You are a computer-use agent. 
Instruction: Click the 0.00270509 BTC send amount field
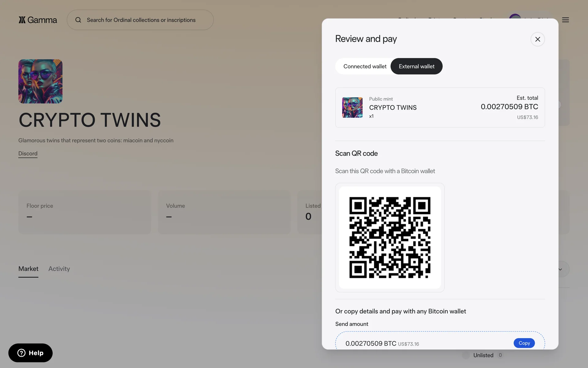440,340
